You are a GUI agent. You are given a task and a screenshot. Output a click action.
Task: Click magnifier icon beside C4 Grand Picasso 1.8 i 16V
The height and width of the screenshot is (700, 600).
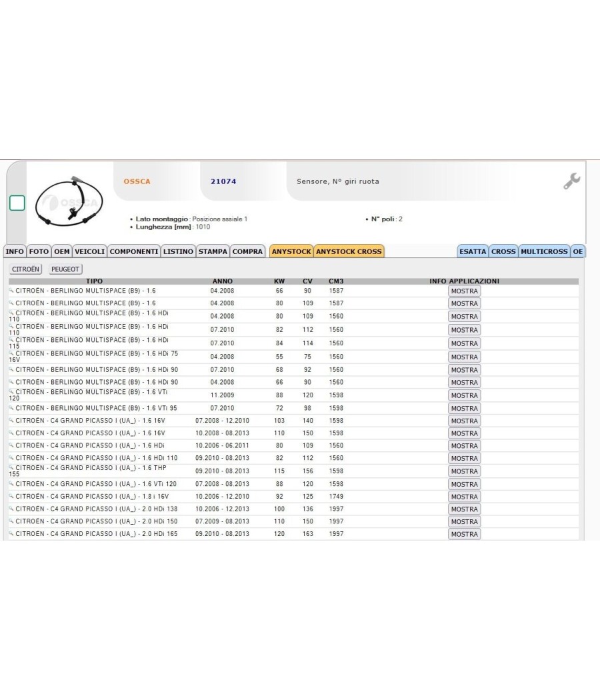click(x=11, y=497)
